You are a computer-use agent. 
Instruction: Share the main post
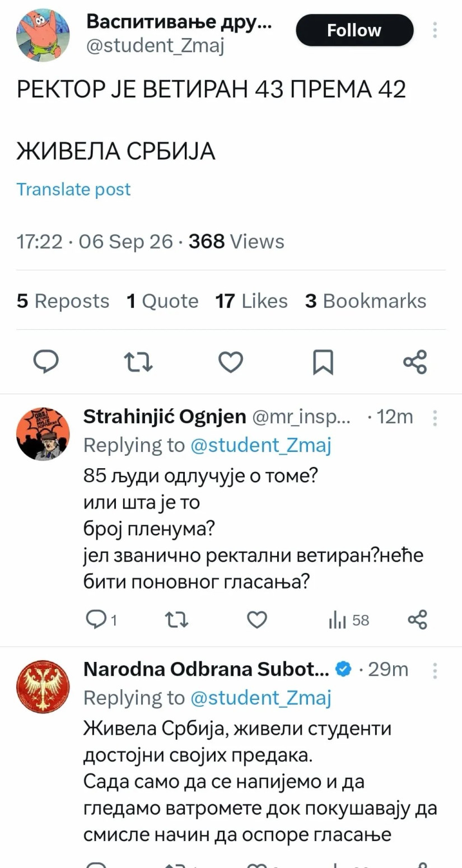point(416,362)
